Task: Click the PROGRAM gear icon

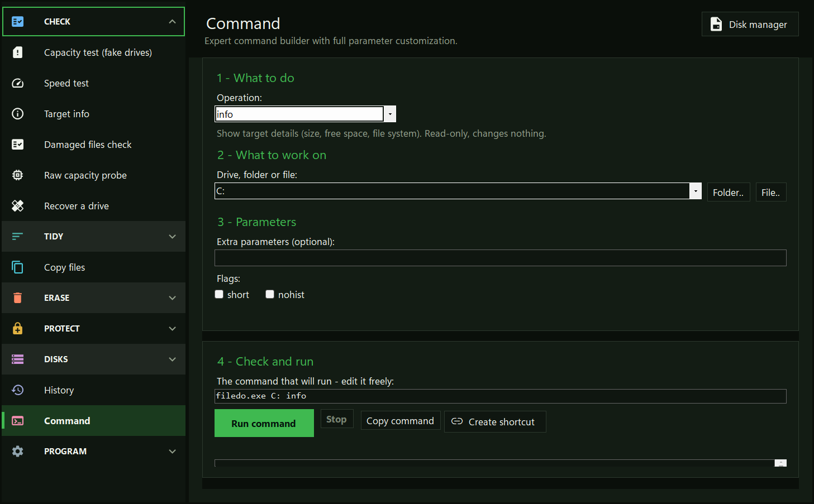Action: tap(18, 452)
